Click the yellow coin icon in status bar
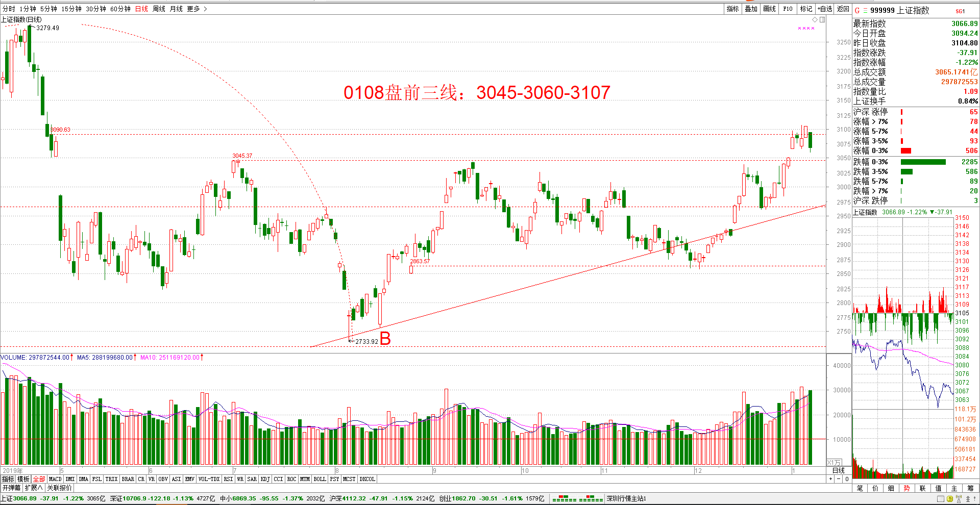 click(x=950, y=498)
